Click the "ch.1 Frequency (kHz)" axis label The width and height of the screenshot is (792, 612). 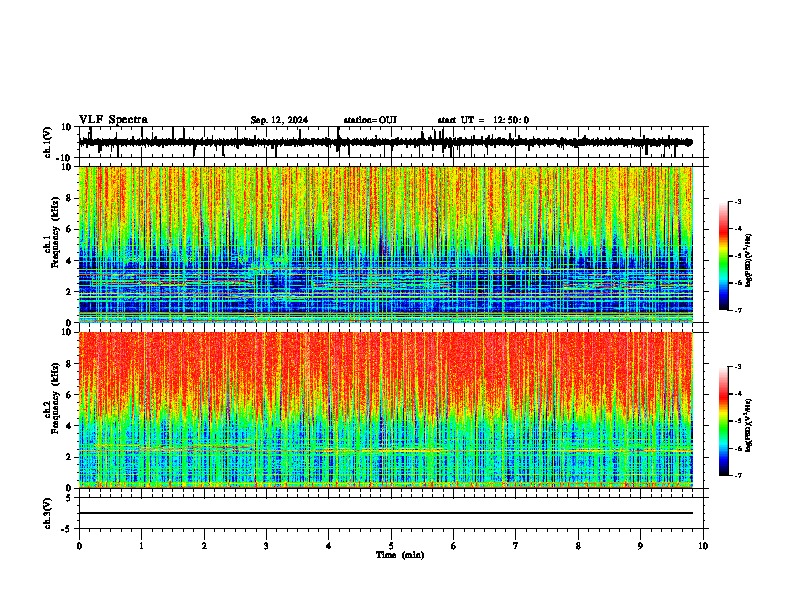[x=51, y=244]
